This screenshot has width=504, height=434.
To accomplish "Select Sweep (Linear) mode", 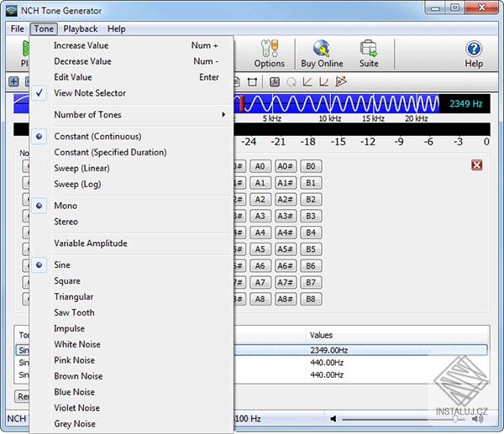I will point(132,169).
